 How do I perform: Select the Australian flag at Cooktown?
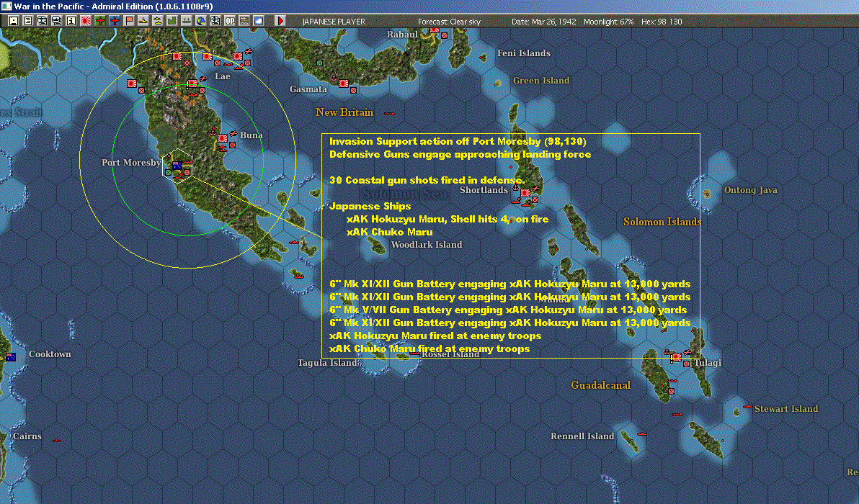[x=10, y=357]
